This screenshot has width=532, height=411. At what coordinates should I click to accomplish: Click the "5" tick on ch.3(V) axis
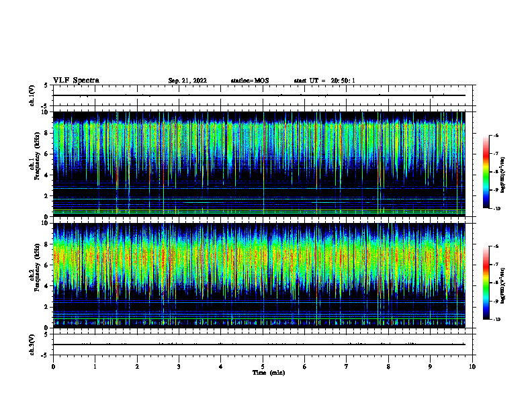pos(47,334)
